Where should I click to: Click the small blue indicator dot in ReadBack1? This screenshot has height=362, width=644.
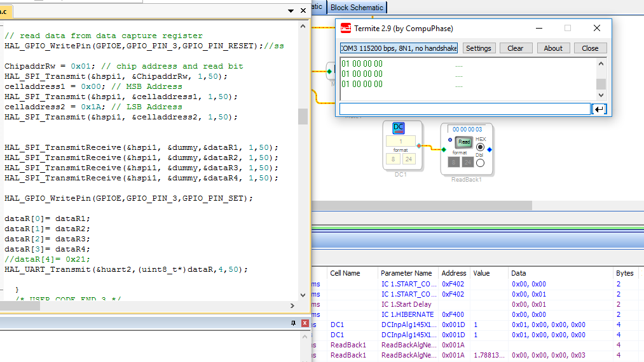[x=450, y=140]
